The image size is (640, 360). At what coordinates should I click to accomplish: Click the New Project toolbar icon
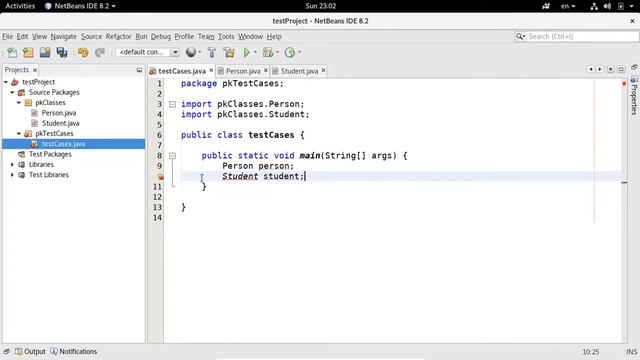coord(28,52)
